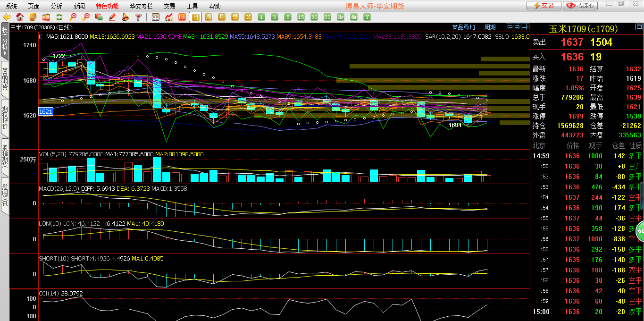
Task: Switch to the Tick chart icon
Action: [182, 17]
